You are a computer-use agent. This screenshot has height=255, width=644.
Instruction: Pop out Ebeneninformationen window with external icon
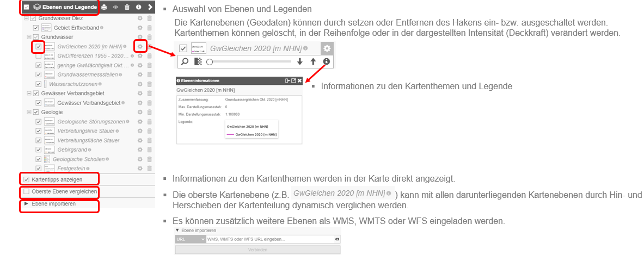[293, 81]
